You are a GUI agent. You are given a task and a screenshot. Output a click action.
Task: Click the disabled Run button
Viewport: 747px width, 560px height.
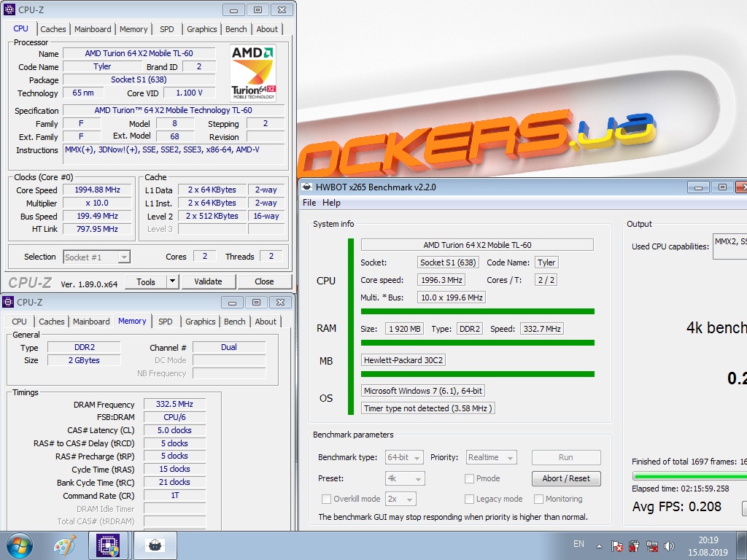tap(566, 458)
